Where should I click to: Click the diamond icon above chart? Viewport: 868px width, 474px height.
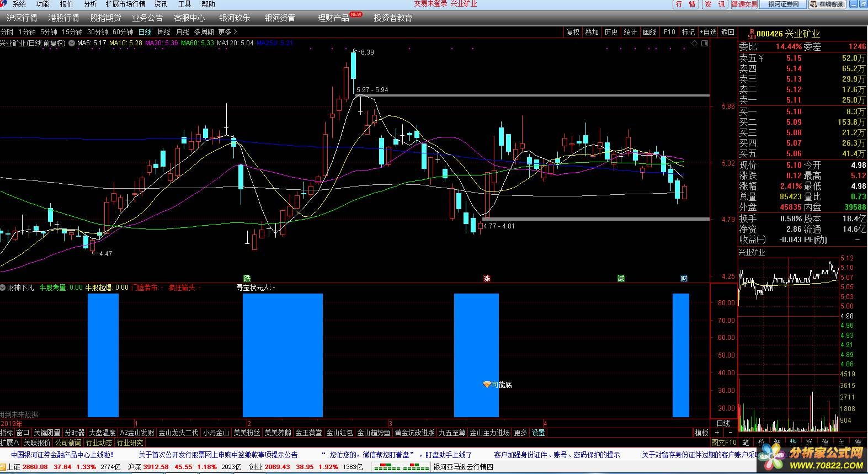click(x=693, y=43)
